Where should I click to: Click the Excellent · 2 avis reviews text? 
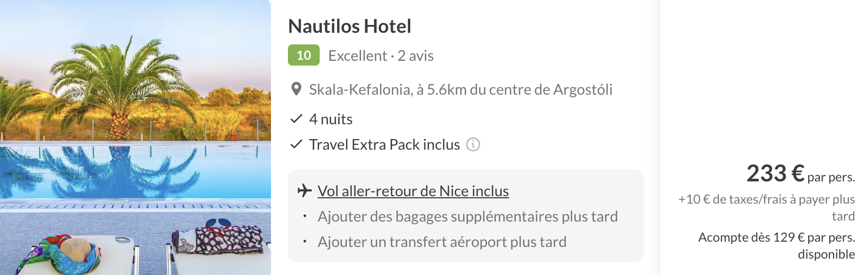point(381,56)
